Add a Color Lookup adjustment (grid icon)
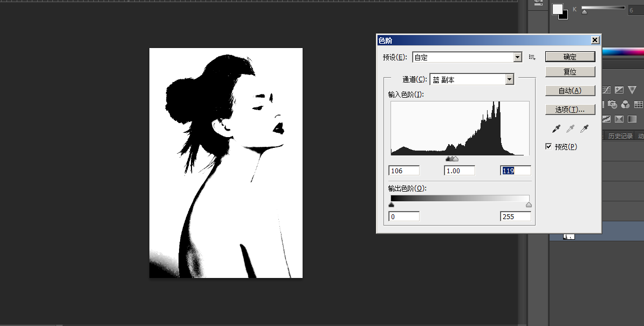 638,104
